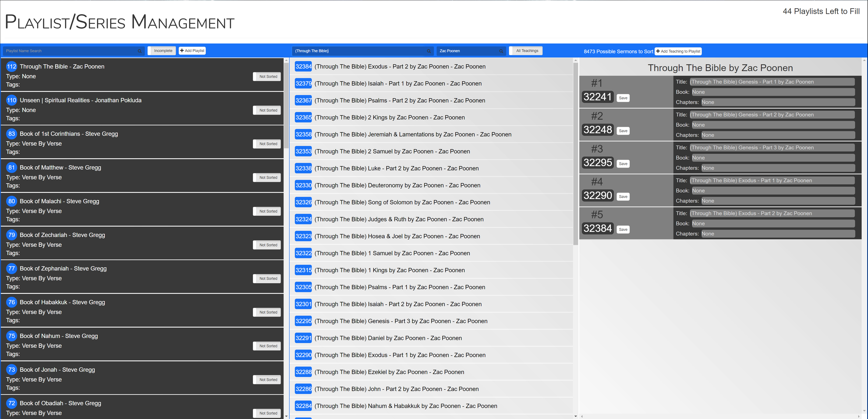Click the playlist list scroll-down arrow
This screenshot has height=419, width=868.
pos(286,416)
